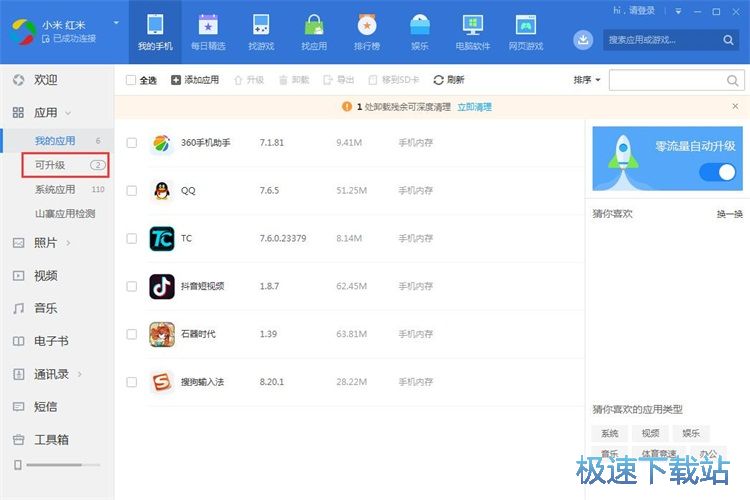Click 添加应用 toolbar button
The width and height of the screenshot is (750, 500).
195,80
